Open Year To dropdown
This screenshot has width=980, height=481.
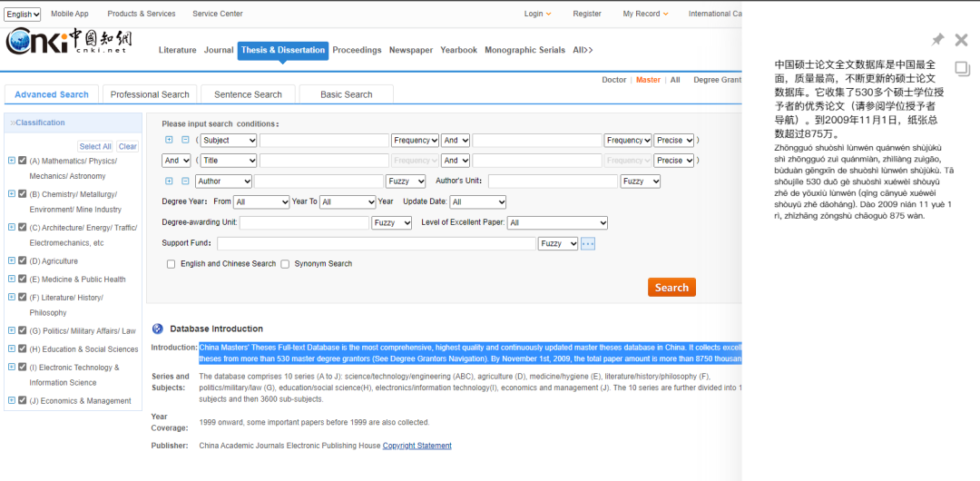pos(348,202)
